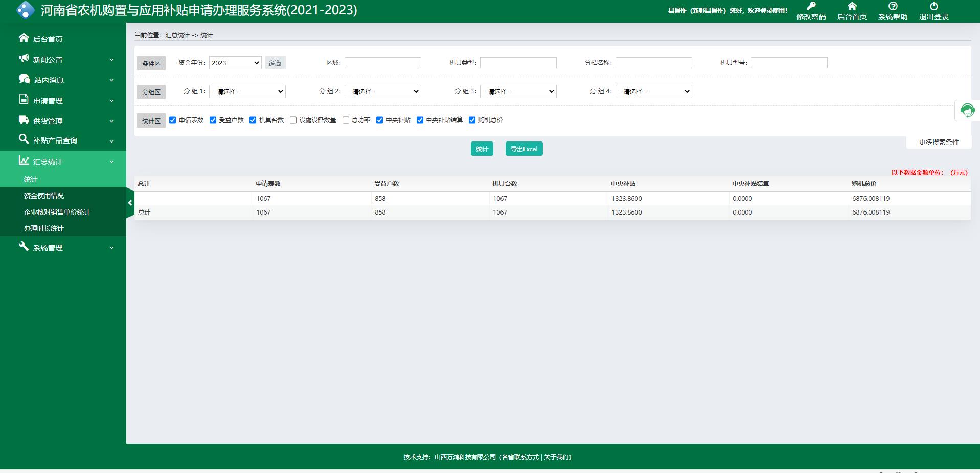980x473 pixels.
Task: Click the 多选 button beside year
Action: click(275, 63)
